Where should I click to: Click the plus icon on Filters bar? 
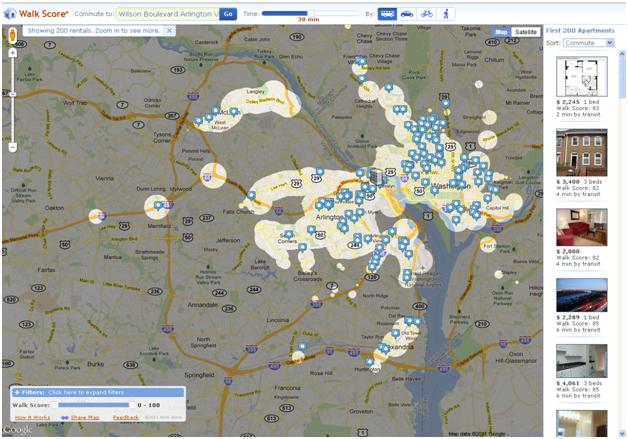[x=17, y=393]
